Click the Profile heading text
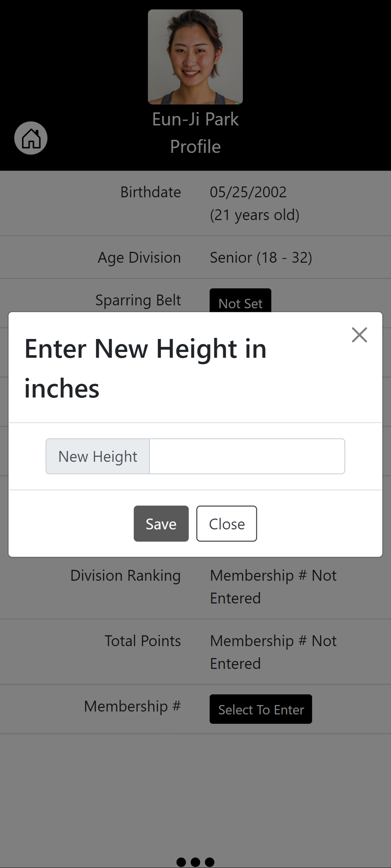The image size is (391, 868). tap(195, 147)
